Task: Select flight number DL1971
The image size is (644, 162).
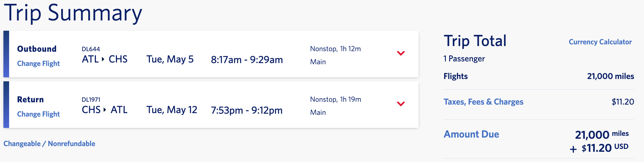Action: tap(91, 99)
